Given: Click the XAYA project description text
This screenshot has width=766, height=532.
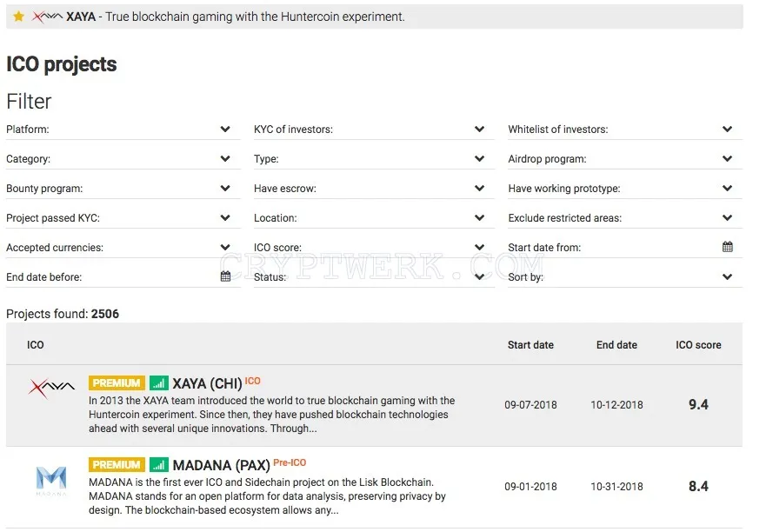Looking at the screenshot, I should pyautogui.click(x=271, y=415).
